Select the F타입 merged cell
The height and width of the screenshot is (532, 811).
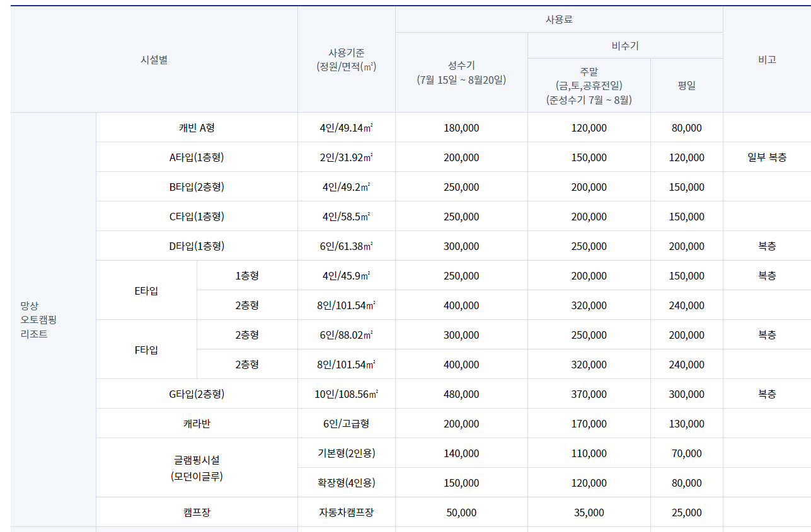coord(146,349)
